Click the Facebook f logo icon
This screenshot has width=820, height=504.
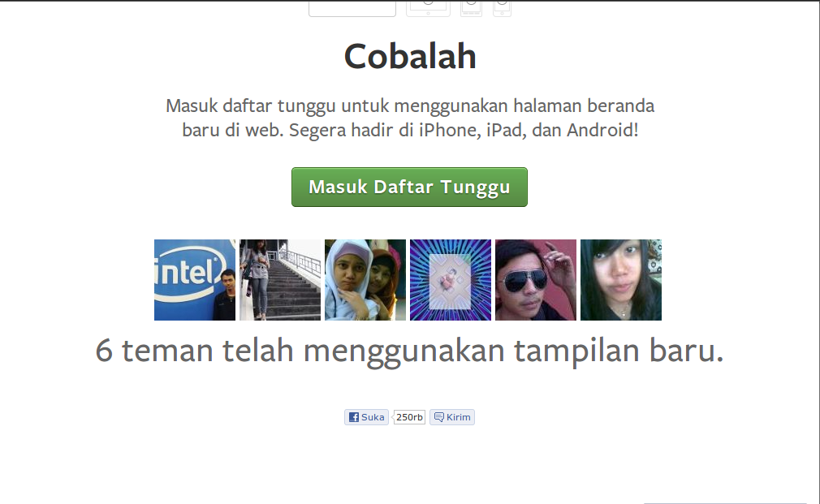coord(354,417)
